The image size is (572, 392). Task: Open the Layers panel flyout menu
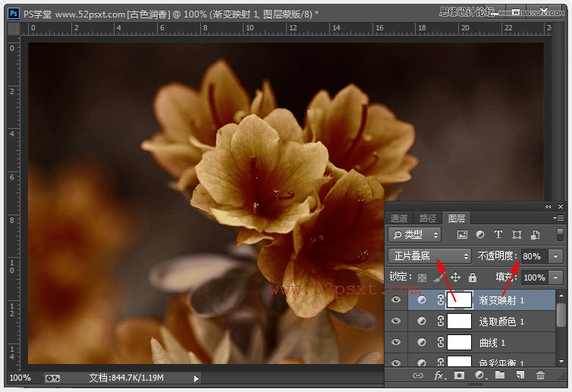[558, 218]
